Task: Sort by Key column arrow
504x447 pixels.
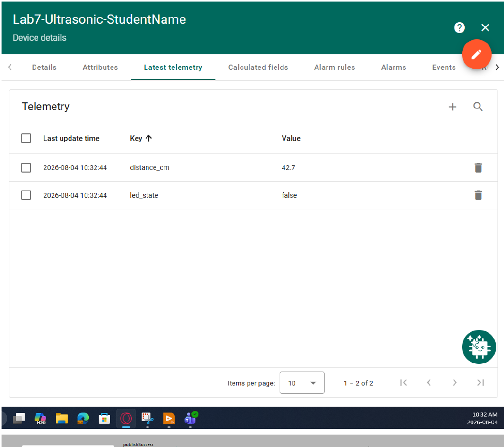Action: point(148,138)
